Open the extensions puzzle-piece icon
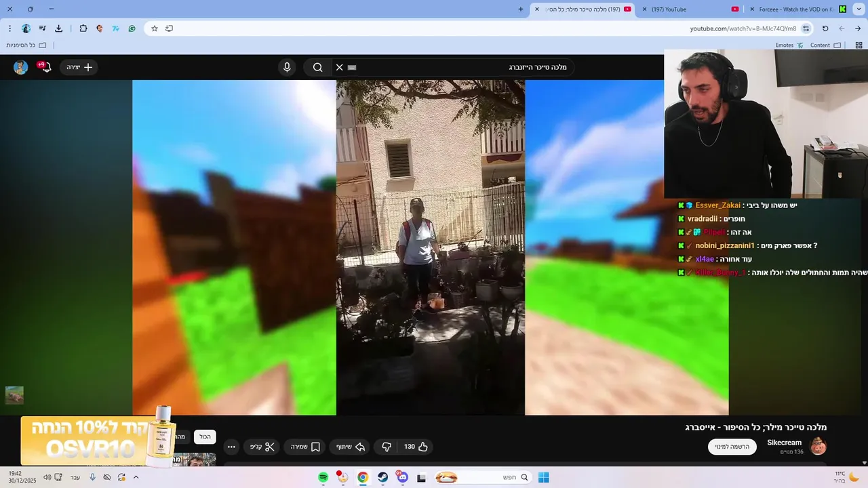Screen dimensions: 868x488 (83, 28)
